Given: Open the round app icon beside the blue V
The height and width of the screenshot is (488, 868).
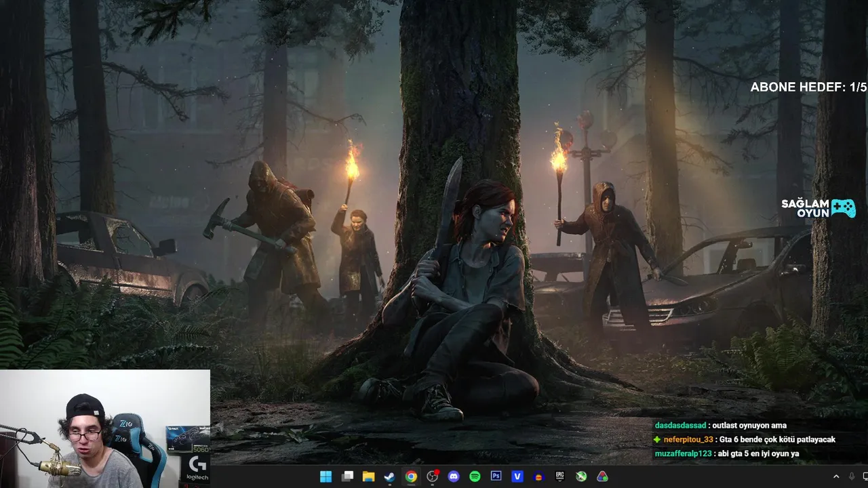Looking at the screenshot, I should (539, 476).
